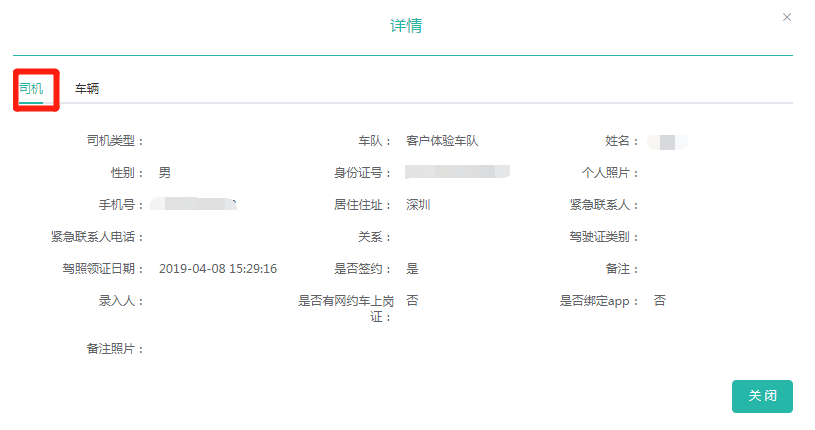Click the blurred driver name value
This screenshot has width=815, height=430.
tap(667, 141)
